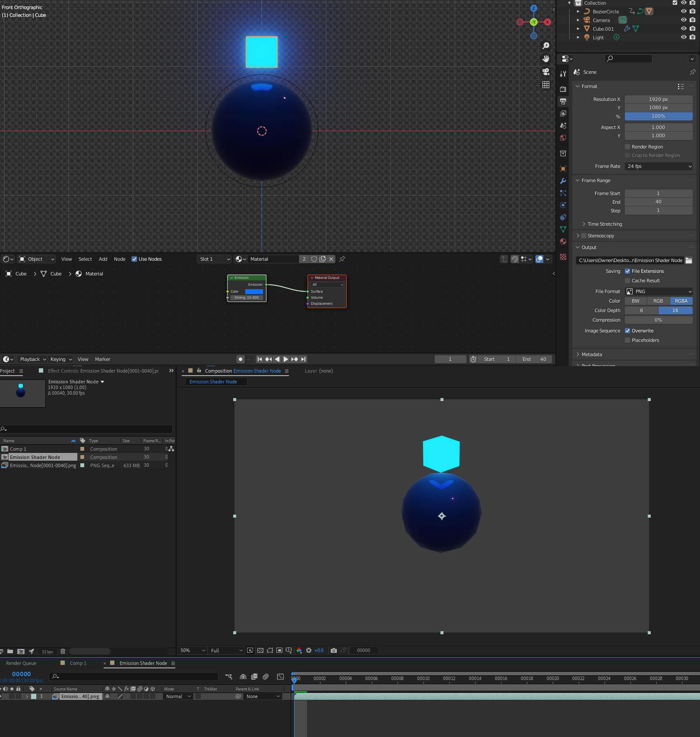Pin the node editor material
This screenshot has width=700, height=737.
tap(342, 259)
